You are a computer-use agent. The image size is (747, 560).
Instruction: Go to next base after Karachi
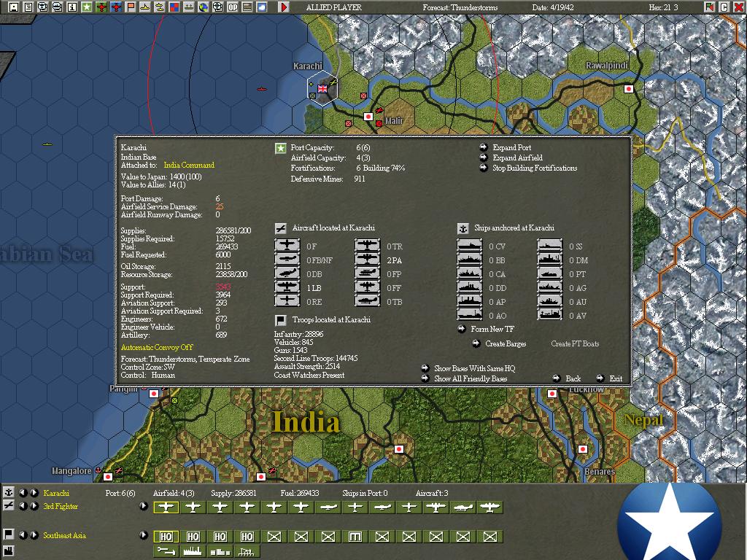click(x=34, y=492)
